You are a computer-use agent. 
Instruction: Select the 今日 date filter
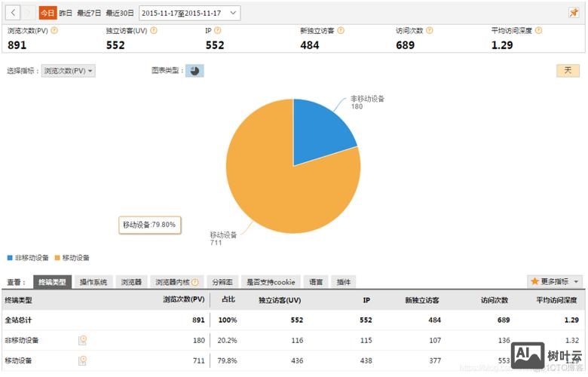click(x=47, y=13)
